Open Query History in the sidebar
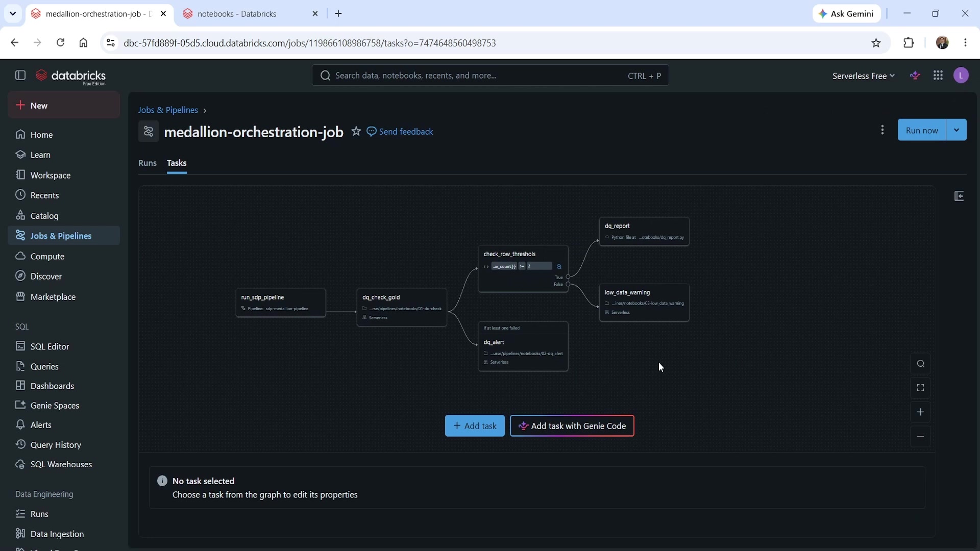980x551 pixels. [64, 445]
